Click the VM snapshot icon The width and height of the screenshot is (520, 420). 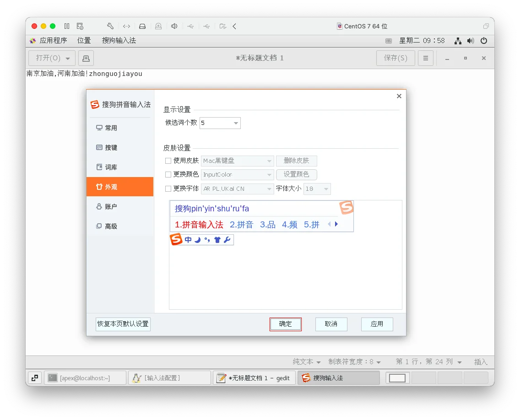80,26
